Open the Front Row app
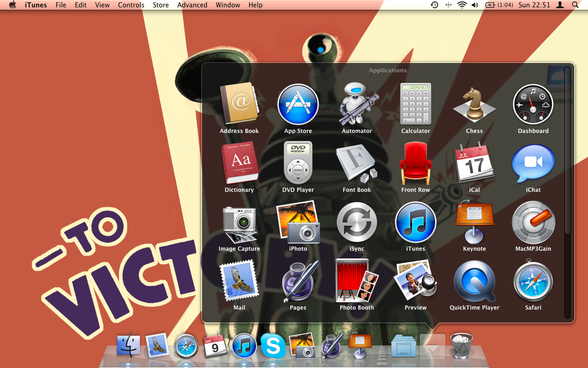 pyautogui.click(x=416, y=163)
